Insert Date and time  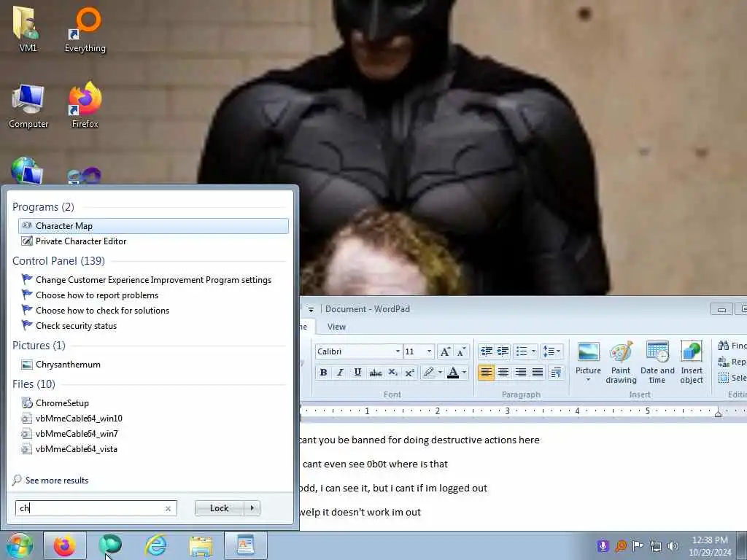coord(657,362)
